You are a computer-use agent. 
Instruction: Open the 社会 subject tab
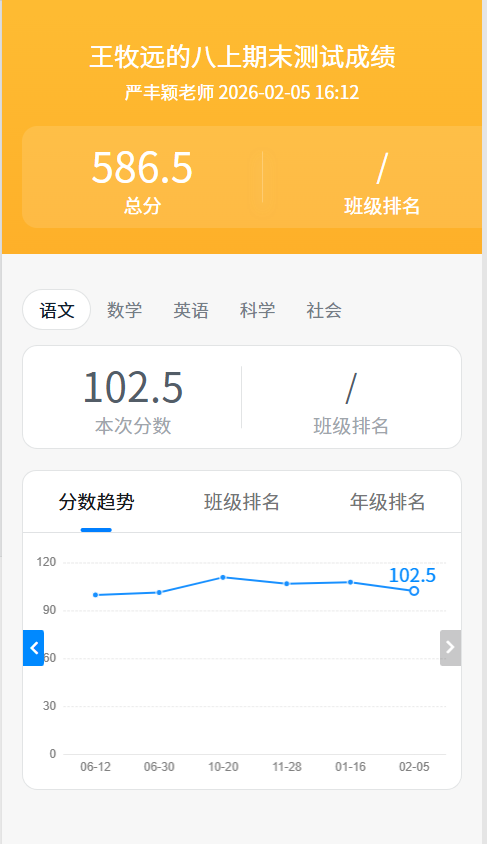pos(324,310)
